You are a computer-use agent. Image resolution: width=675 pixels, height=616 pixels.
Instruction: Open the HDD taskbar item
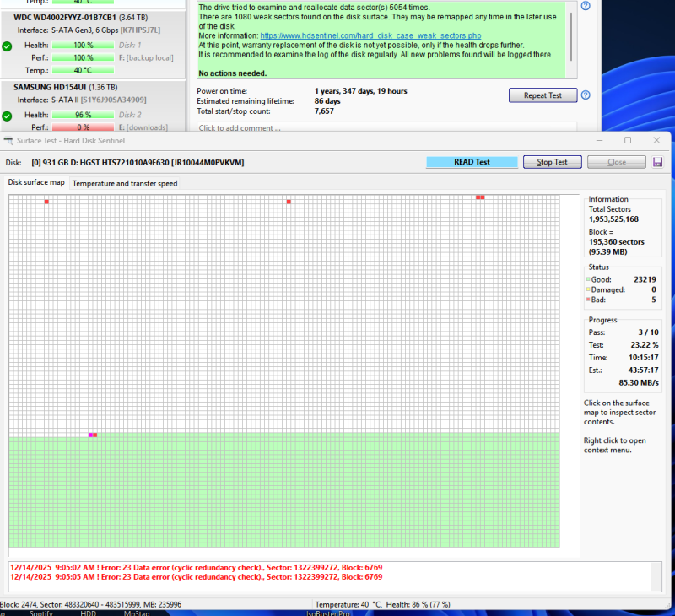[89, 613]
